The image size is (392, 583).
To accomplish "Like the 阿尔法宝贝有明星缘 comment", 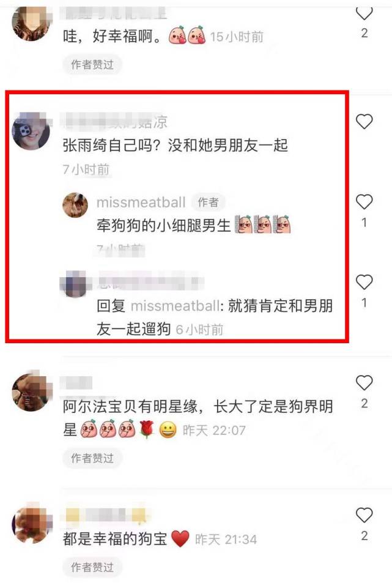I will pos(364,382).
